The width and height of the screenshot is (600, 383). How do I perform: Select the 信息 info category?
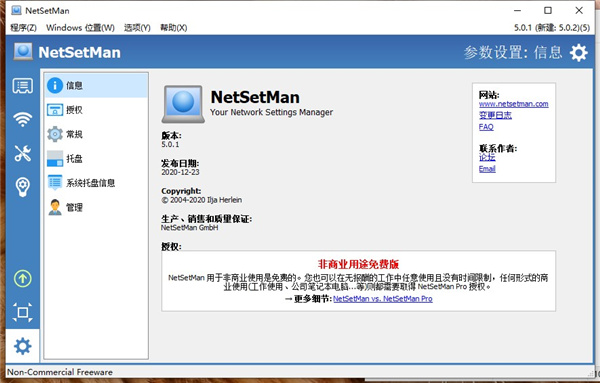coord(96,85)
